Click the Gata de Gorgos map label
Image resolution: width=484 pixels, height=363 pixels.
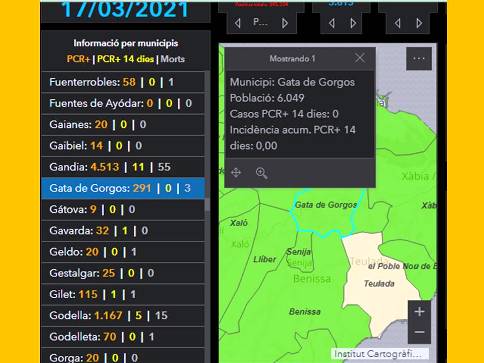coord(326,205)
